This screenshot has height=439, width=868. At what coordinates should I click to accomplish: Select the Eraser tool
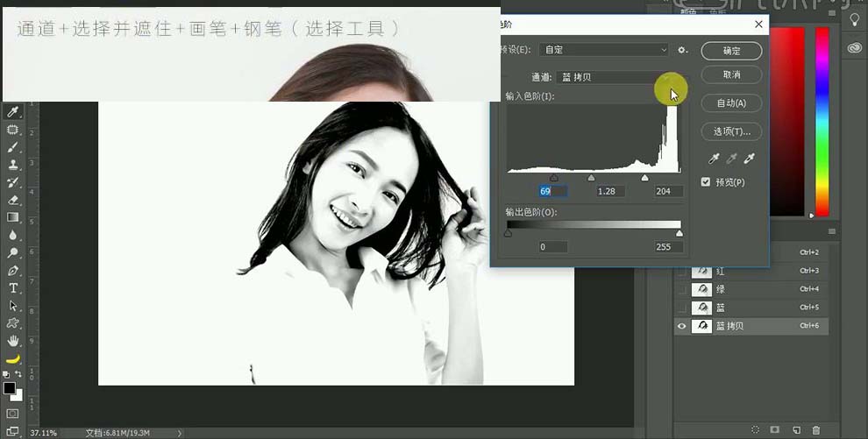[12, 200]
